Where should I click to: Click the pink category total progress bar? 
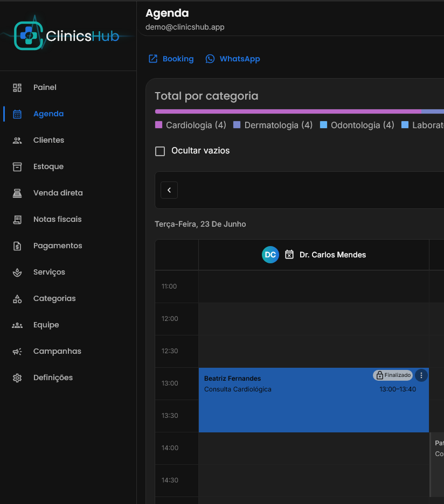[288, 111]
